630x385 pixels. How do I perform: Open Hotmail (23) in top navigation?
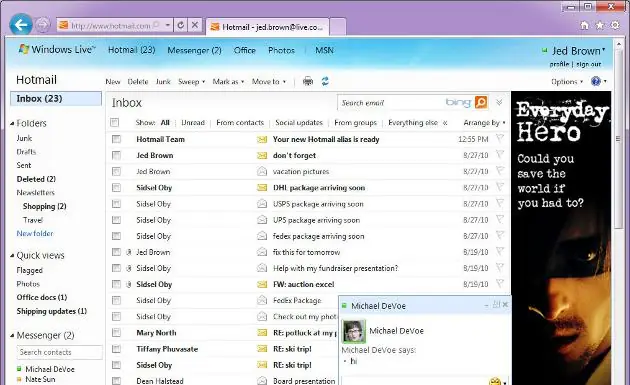coord(131,50)
